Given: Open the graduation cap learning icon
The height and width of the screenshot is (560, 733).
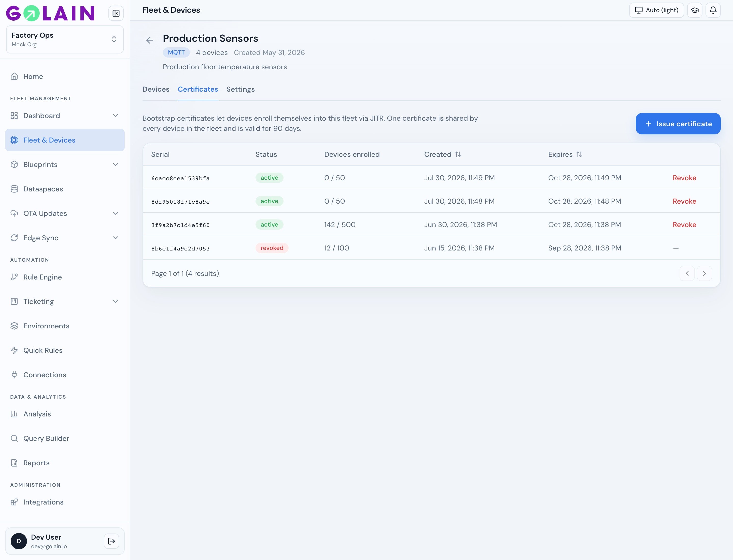Looking at the screenshot, I should pyautogui.click(x=695, y=10).
